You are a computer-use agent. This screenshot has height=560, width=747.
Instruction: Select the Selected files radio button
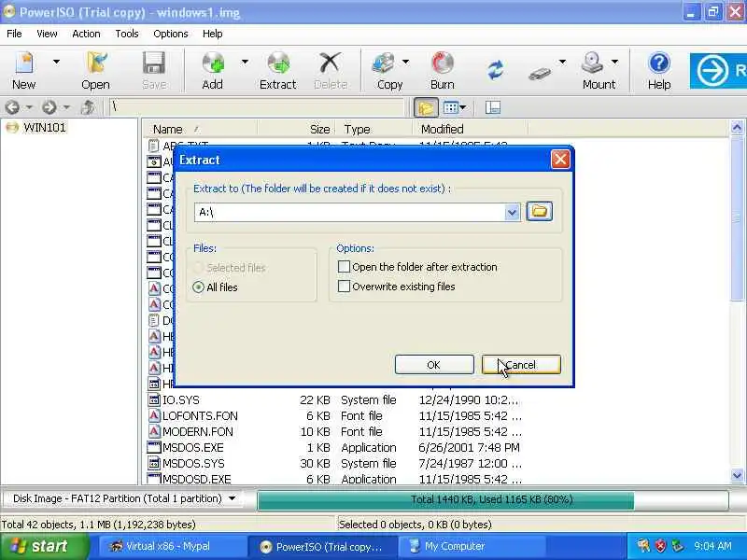[x=199, y=268]
